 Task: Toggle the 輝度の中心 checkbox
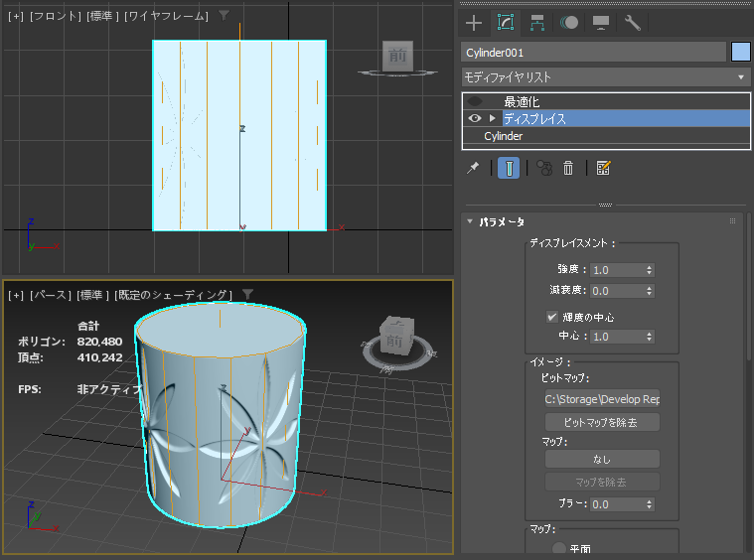[552, 317]
